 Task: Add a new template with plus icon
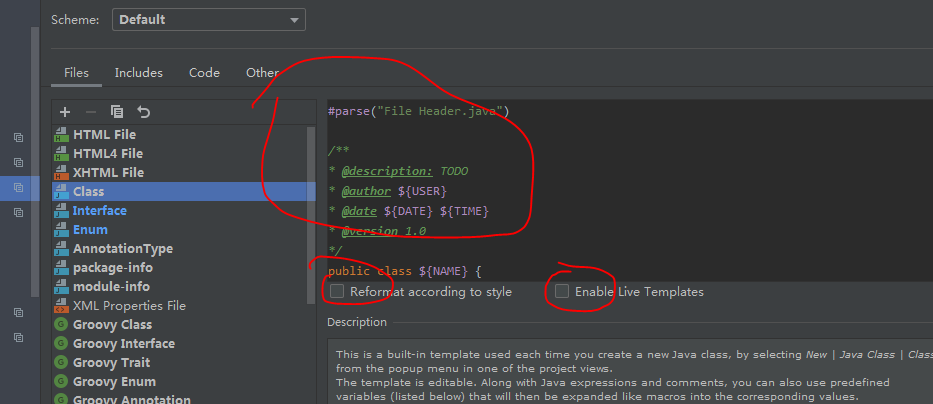65,112
